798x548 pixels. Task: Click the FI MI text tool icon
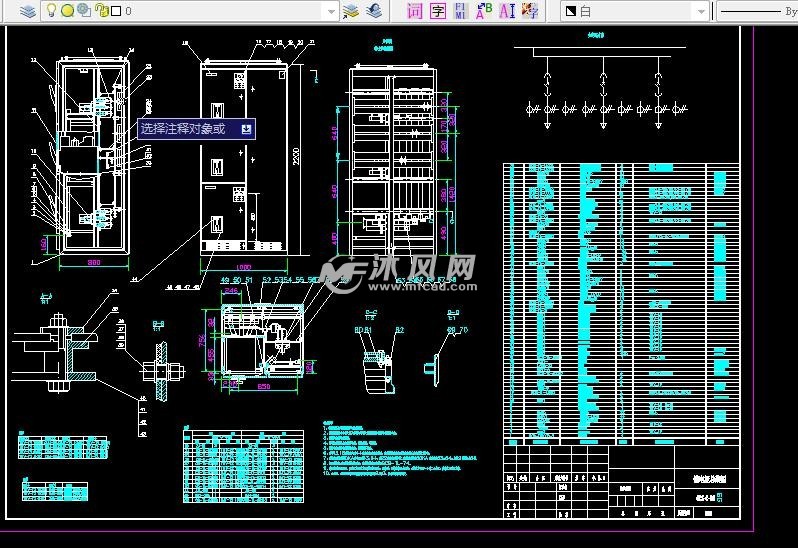point(460,11)
